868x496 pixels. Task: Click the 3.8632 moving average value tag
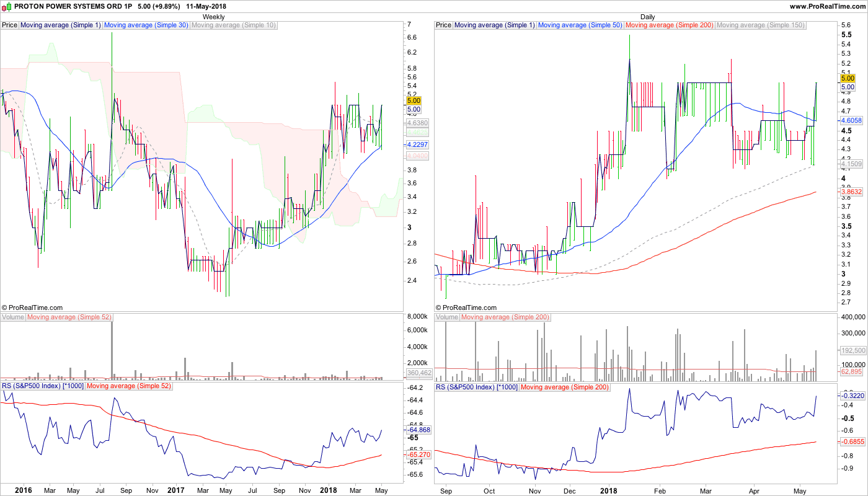850,193
